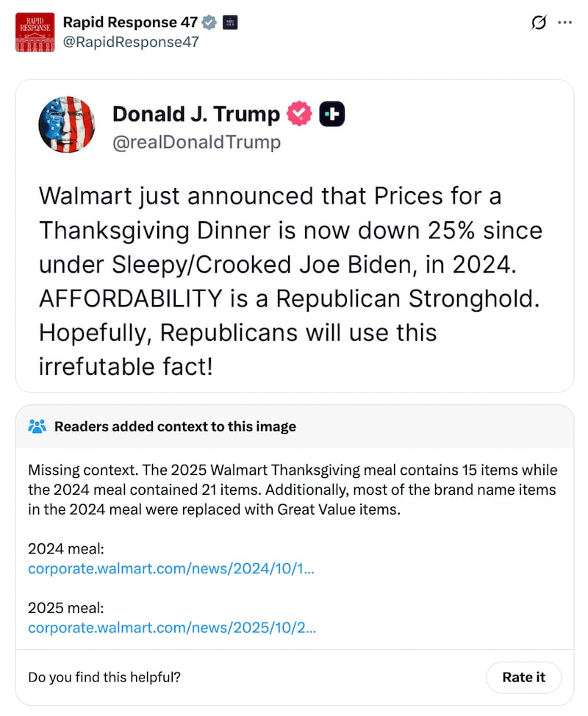The height and width of the screenshot is (716, 588).
Task: Click the blue verified badge beside Rapid Response 47
Action: [209, 23]
